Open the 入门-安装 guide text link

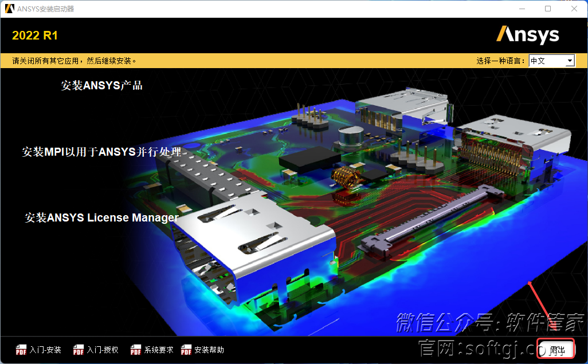[x=45, y=350]
